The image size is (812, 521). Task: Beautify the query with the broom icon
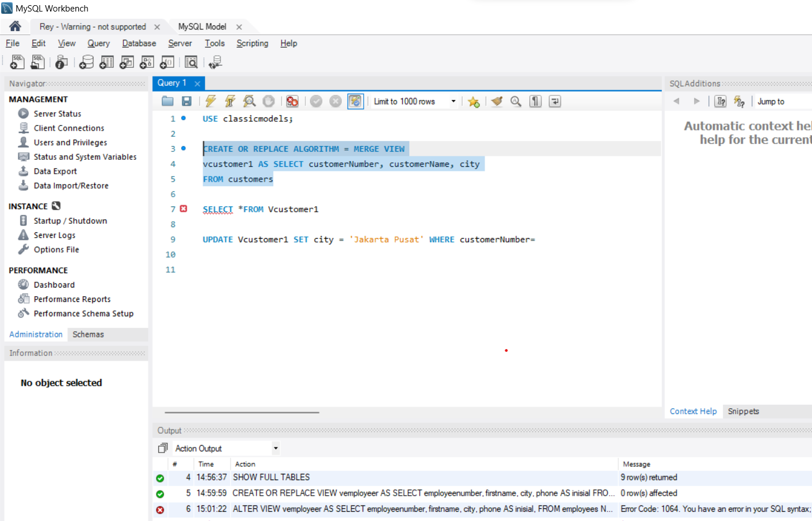pyautogui.click(x=497, y=101)
